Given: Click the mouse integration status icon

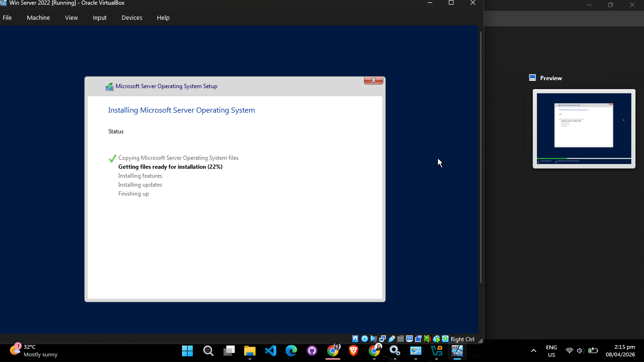Looking at the screenshot, I should 437,339.
